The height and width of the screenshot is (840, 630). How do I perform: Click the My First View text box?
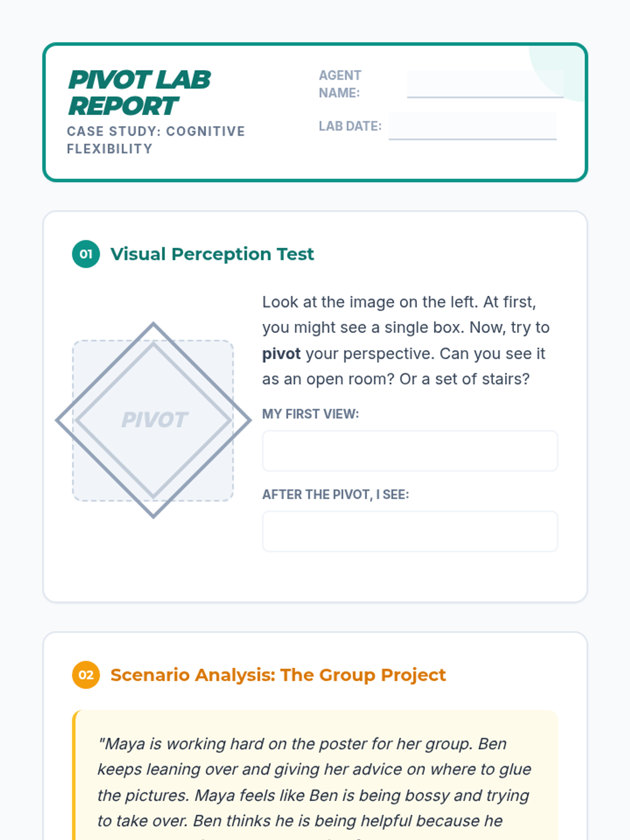(x=409, y=451)
